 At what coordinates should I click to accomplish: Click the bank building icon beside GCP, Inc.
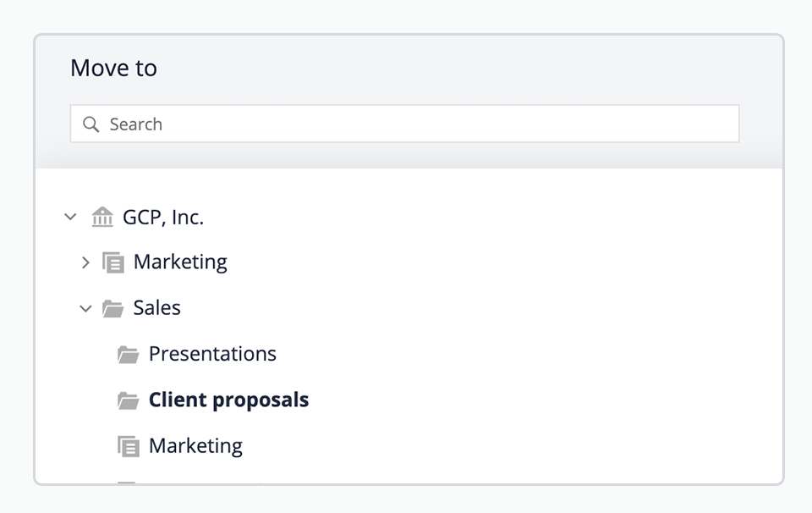tap(102, 217)
